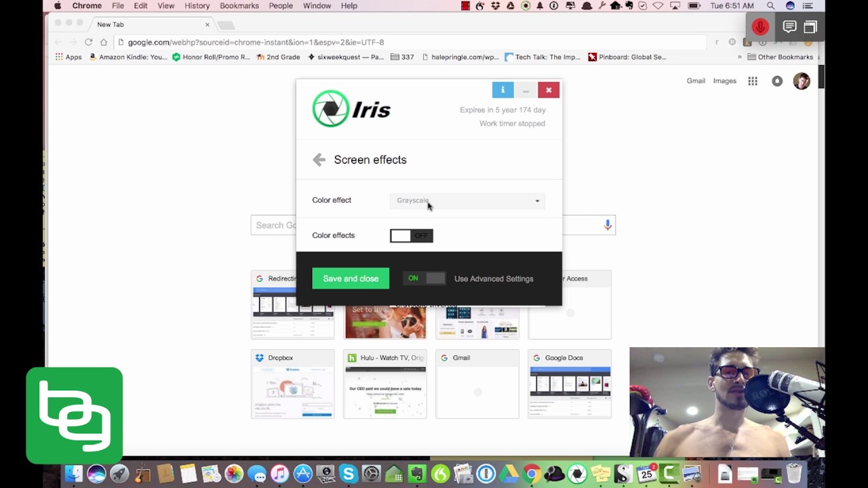Open the Apple menu
This screenshot has width=868, height=488.
[58, 5]
